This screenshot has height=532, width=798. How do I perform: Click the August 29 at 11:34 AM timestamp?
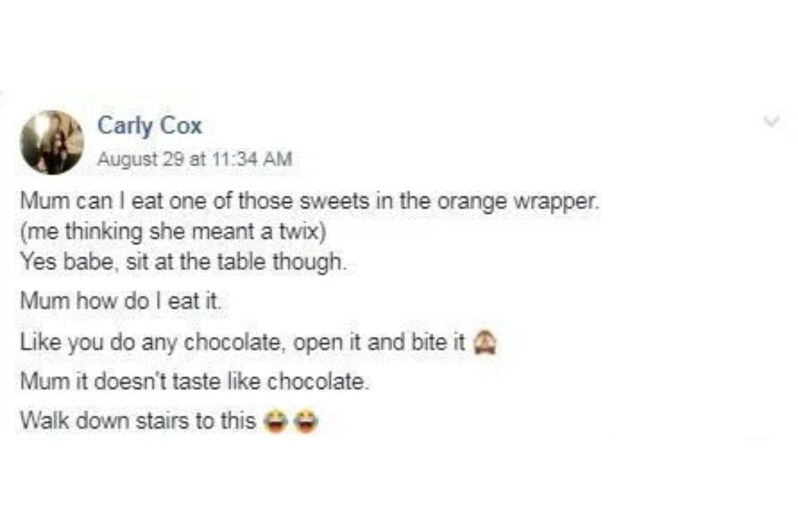point(195,160)
